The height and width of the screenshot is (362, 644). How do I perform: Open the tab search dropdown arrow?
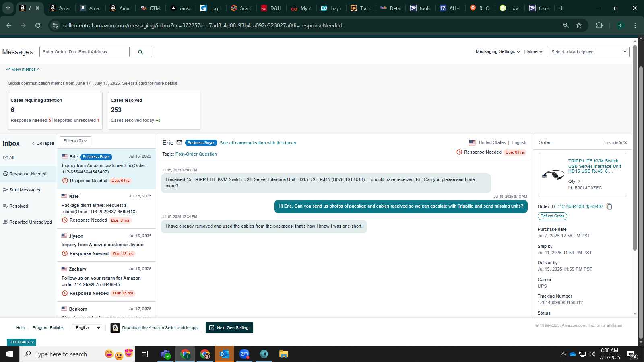[x=8, y=8]
